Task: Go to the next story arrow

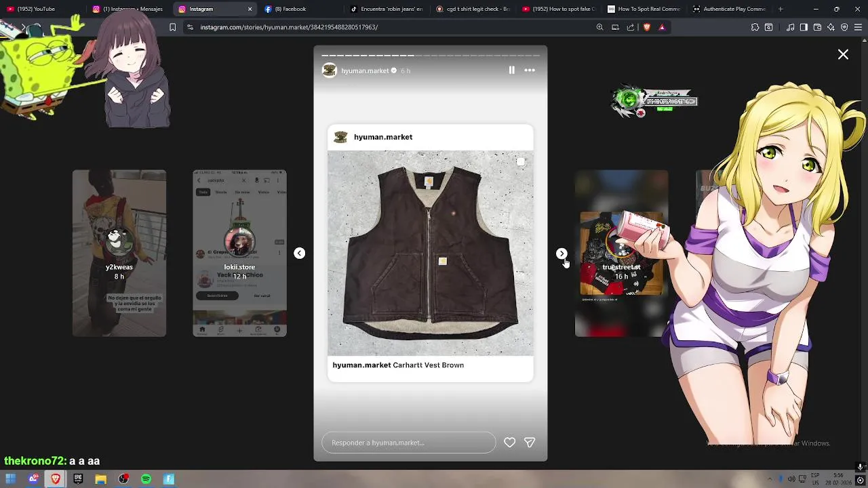Action: (561, 253)
